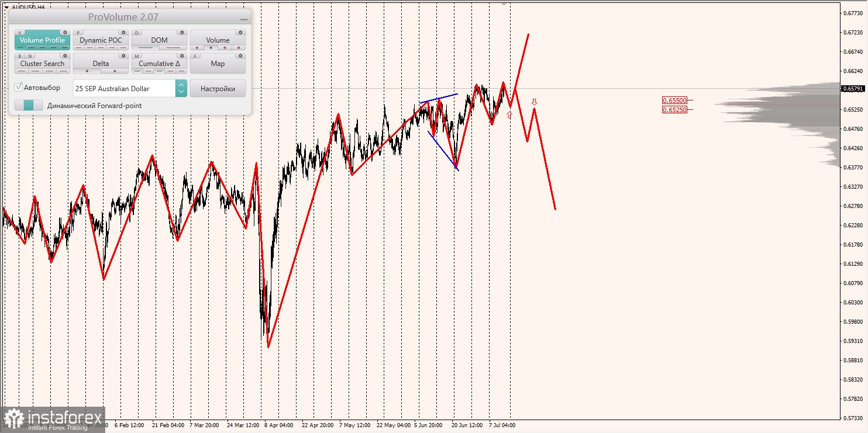The width and height of the screenshot is (868, 433).
Task: Open the Map view
Action: [x=218, y=63]
